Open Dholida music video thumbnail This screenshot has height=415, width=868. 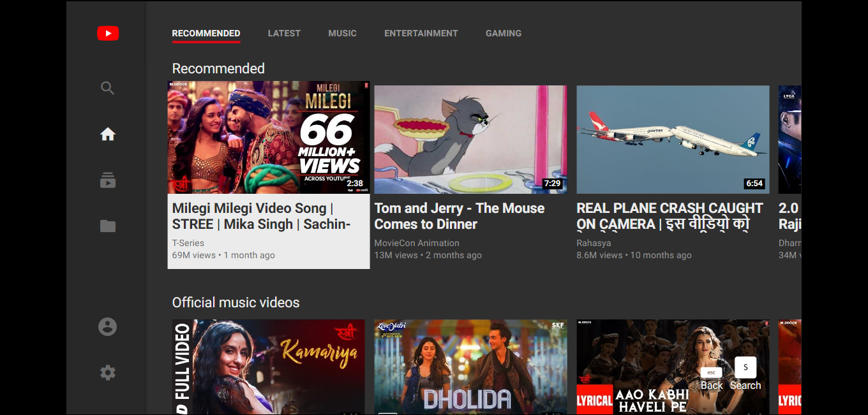[470, 367]
